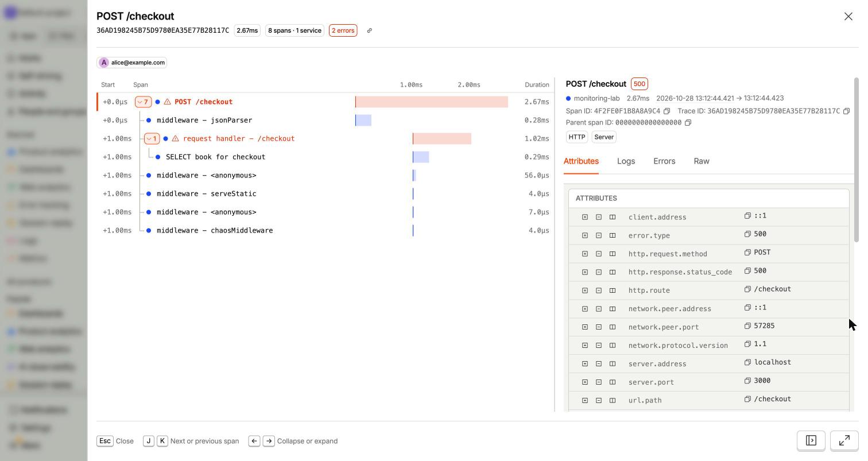Copy the Trace ID in span details
The height and width of the screenshot is (461, 868).
(x=846, y=111)
